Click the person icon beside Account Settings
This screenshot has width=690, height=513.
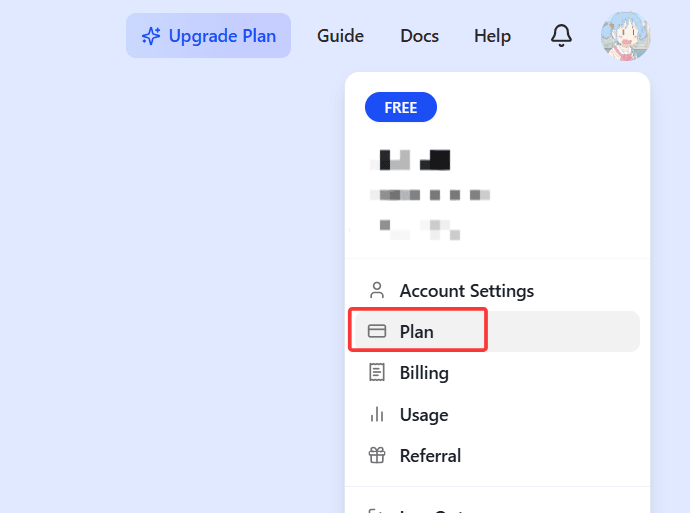(x=377, y=291)
